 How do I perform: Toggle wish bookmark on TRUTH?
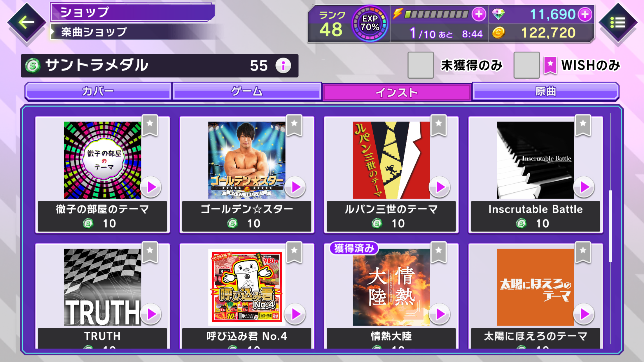[150, 252]
